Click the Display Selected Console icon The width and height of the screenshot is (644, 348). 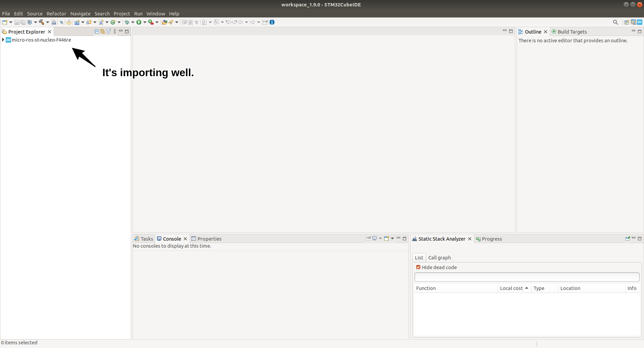point(375,239)
